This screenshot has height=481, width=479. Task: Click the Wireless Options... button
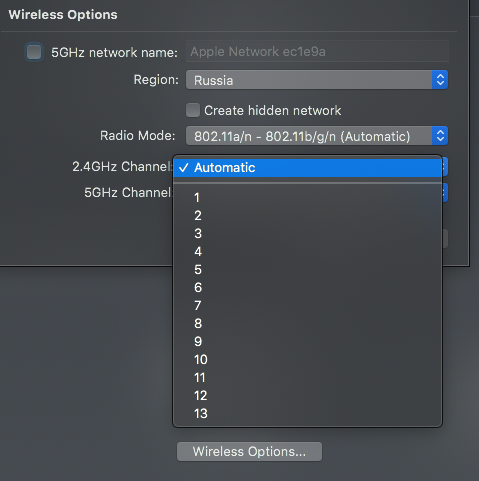pos(249,452)
